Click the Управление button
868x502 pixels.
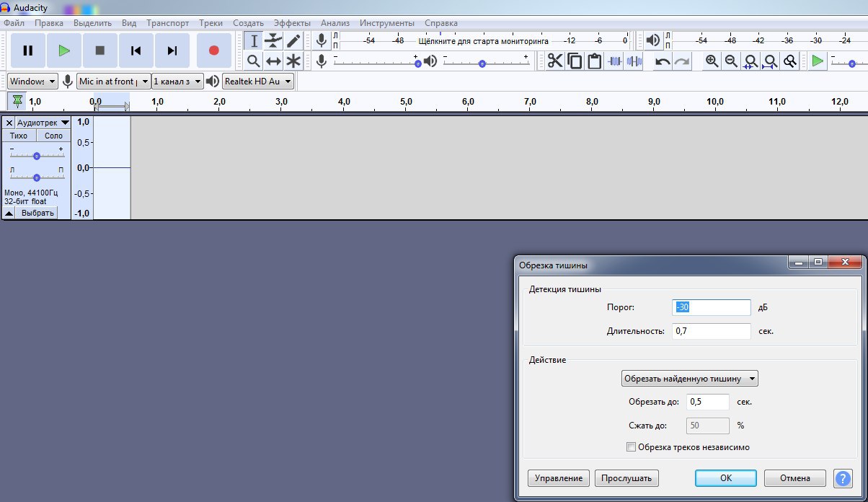click(x=559, y=478)
